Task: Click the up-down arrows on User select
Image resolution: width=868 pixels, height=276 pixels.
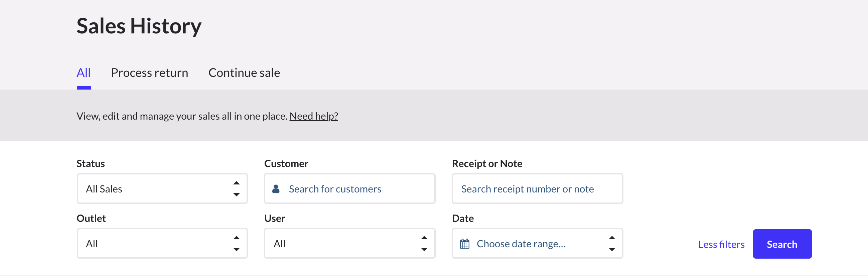Action: click(x=424, y=244)
